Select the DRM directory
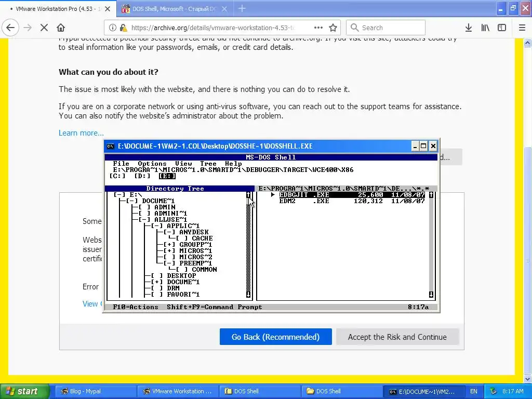This screenshot has width=532, height=399. pos(173,288)
